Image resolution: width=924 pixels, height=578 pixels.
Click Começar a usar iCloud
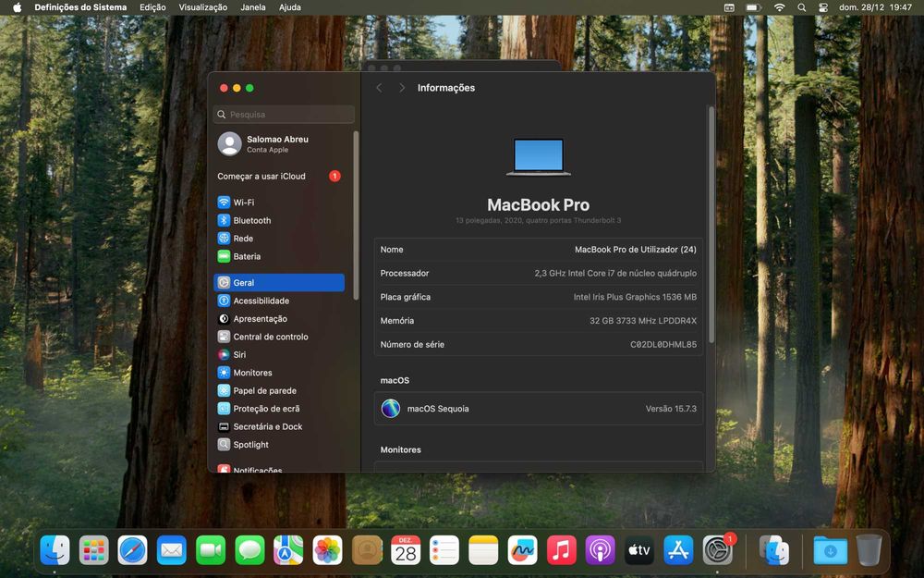(279, 176)
